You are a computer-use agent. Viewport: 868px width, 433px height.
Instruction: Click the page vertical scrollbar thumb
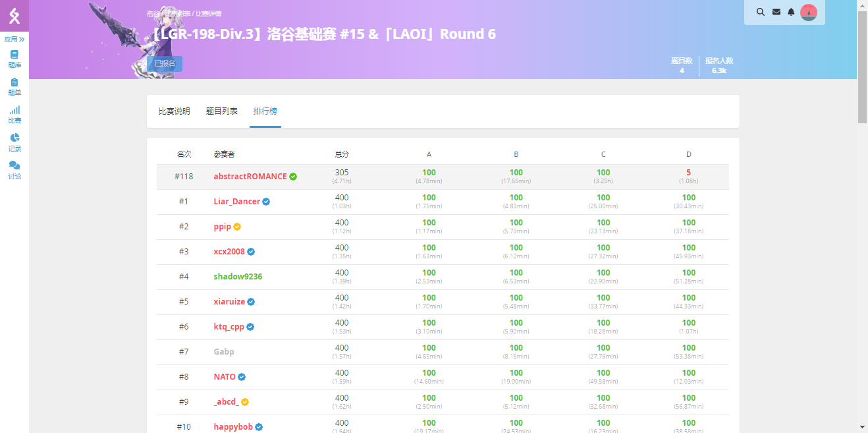pyautogui.click(x=862, y=66)
